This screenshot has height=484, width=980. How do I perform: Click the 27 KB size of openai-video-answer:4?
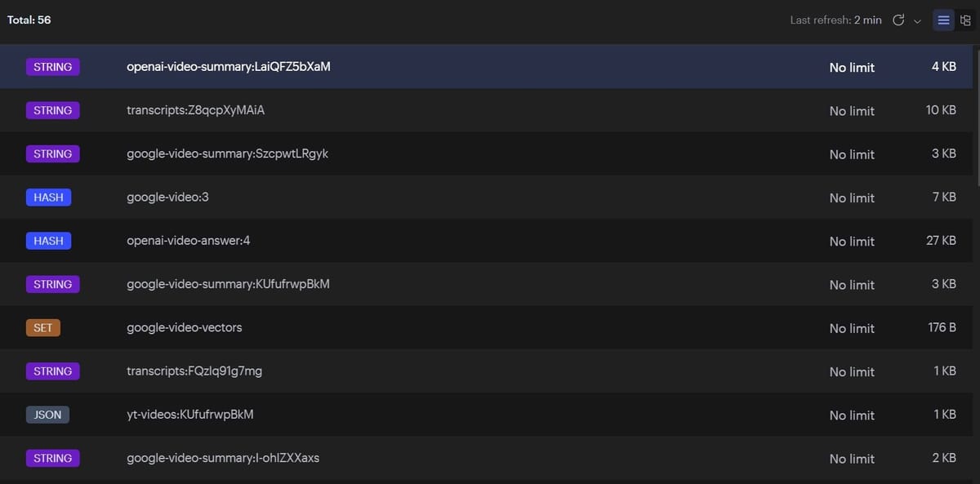click(941, 241)
